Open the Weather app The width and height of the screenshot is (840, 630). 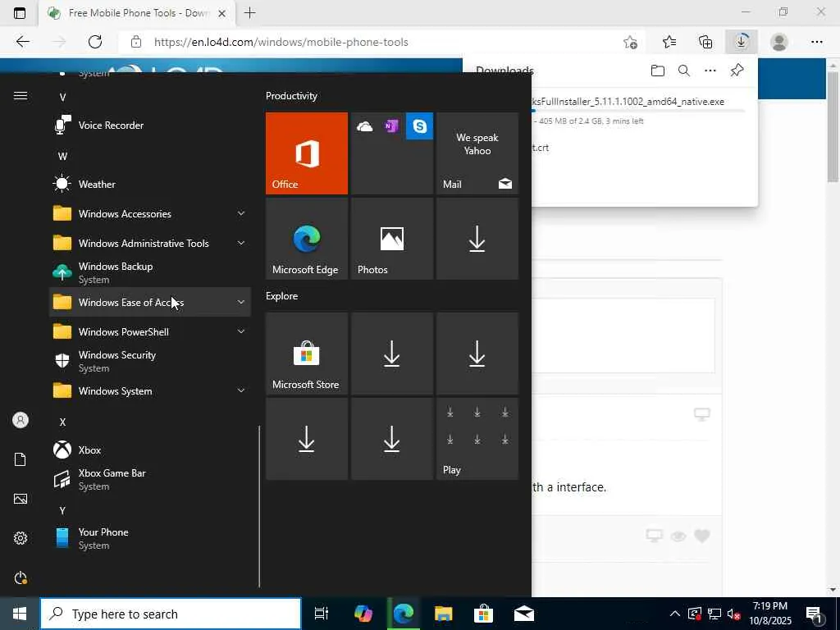tap(150, 185)
